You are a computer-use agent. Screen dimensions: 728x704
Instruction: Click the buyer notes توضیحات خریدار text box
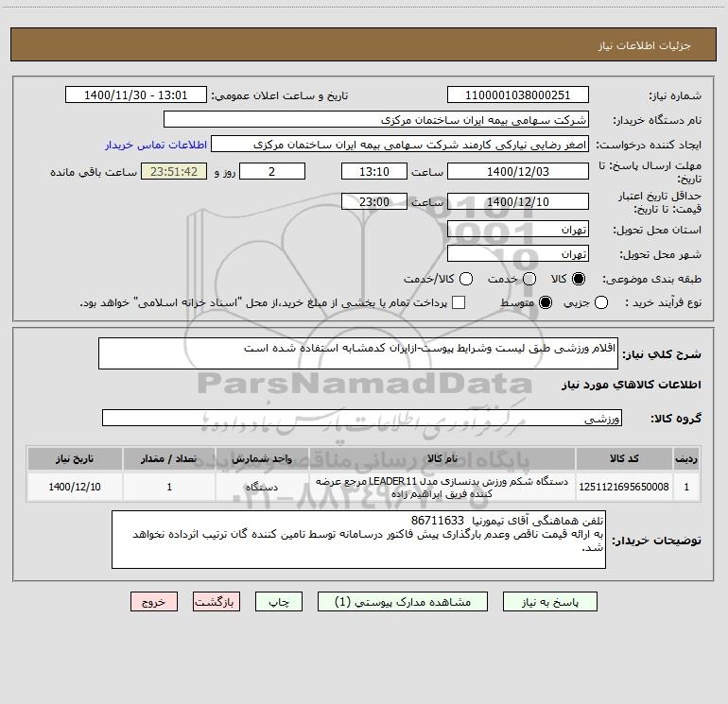358,540
